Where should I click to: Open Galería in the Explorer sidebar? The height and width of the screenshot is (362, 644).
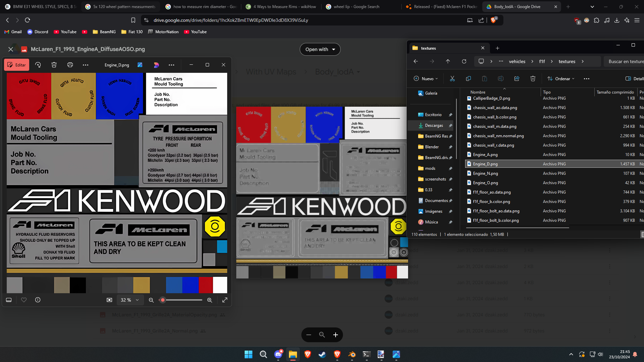tap(431, 93)
